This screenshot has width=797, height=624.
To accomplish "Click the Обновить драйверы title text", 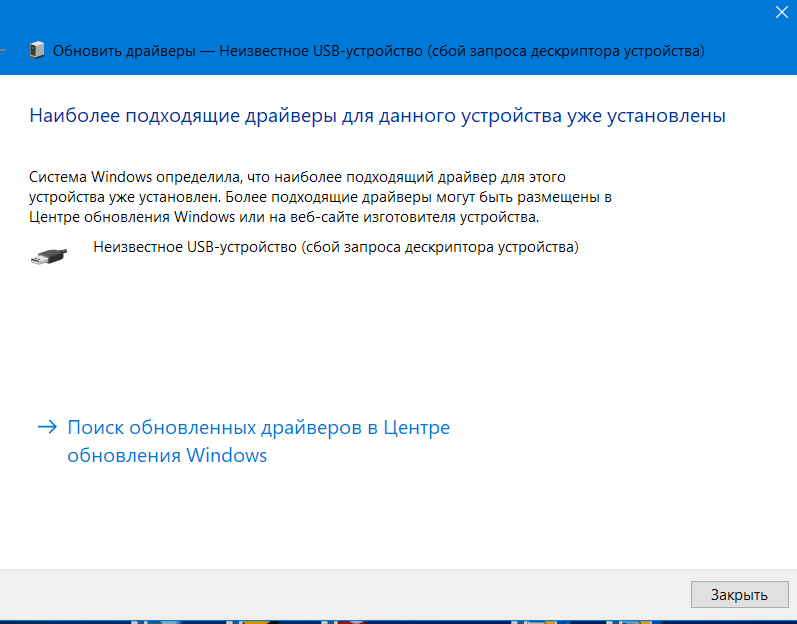I will (124, 50).
